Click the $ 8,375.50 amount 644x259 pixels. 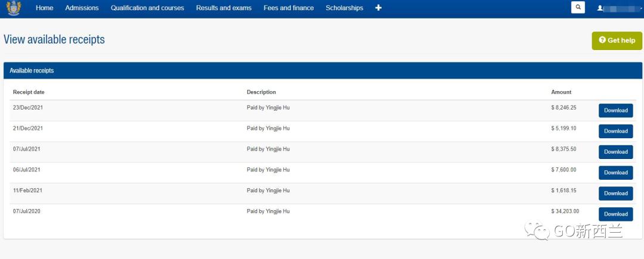[x=564, y=149]
